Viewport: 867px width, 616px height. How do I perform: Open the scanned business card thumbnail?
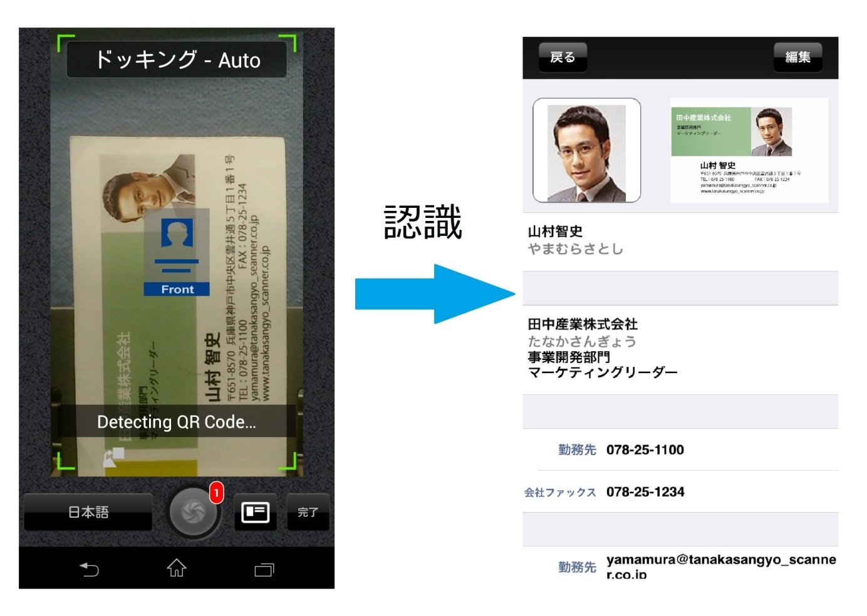click(x=749, y=150)
